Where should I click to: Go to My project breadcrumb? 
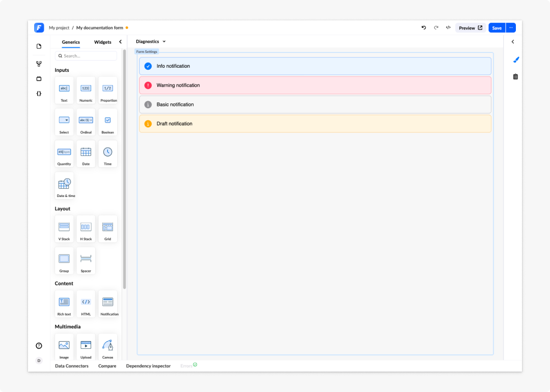point(59,27)
